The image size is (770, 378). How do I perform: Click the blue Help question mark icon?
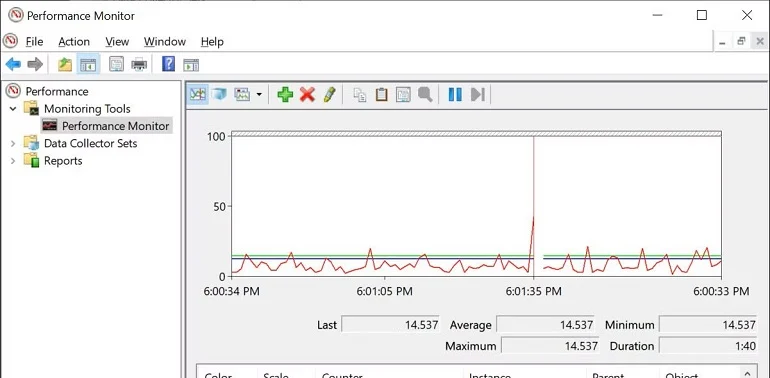tap(168, 64)
